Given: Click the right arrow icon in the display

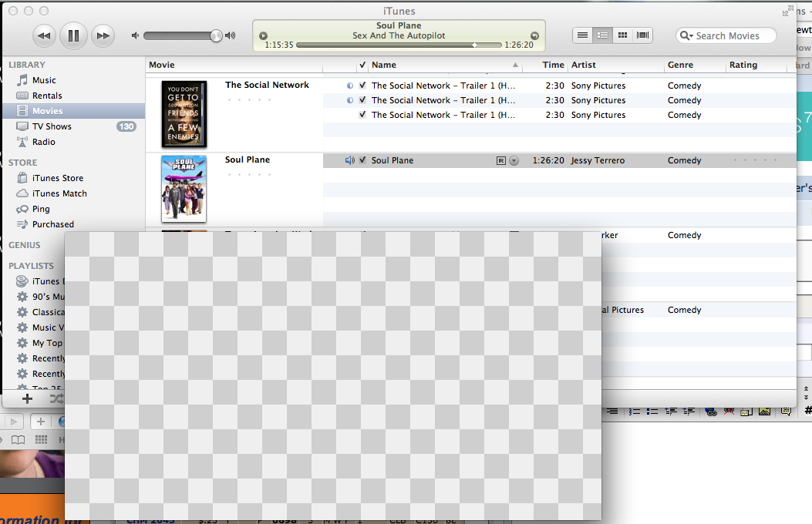Looking at the screenshot, I should click(534, 35).
